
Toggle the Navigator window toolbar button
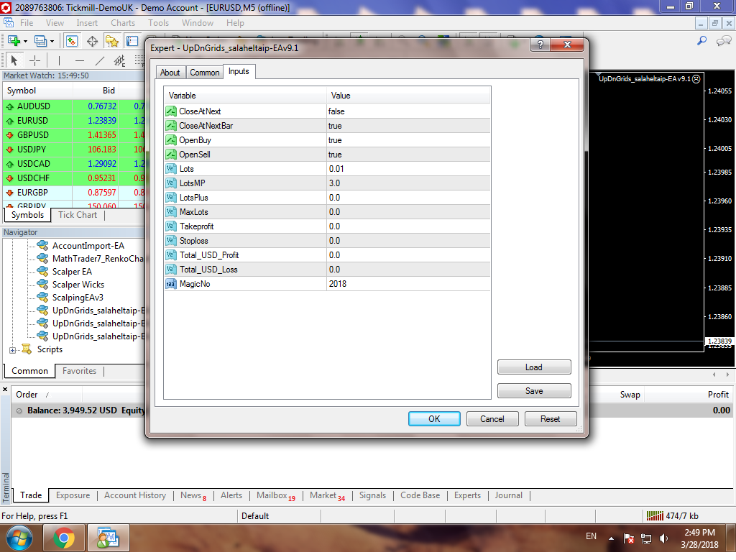[x=112, y=41]
